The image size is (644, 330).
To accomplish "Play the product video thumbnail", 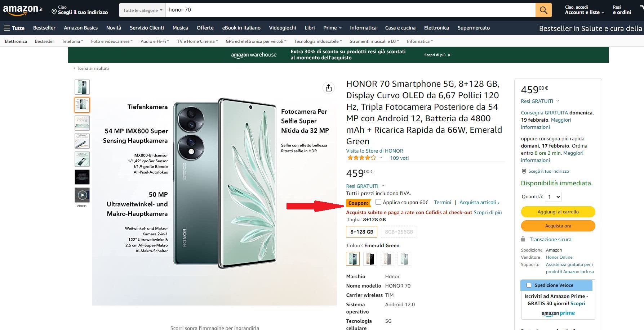I will click(82, 195).
